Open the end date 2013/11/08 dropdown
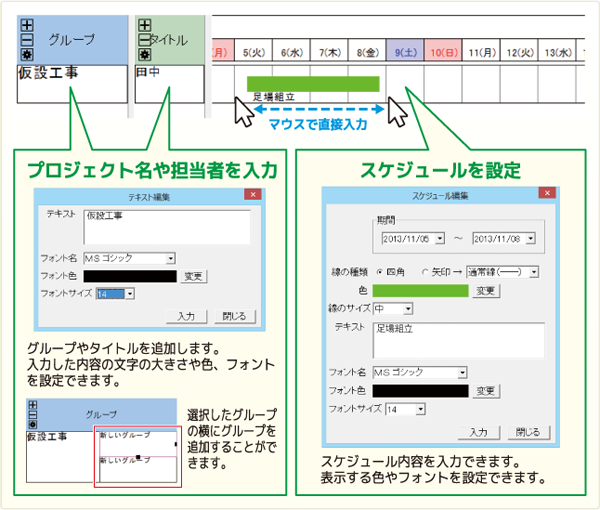The image size is (600, 510). coord(530,239)
